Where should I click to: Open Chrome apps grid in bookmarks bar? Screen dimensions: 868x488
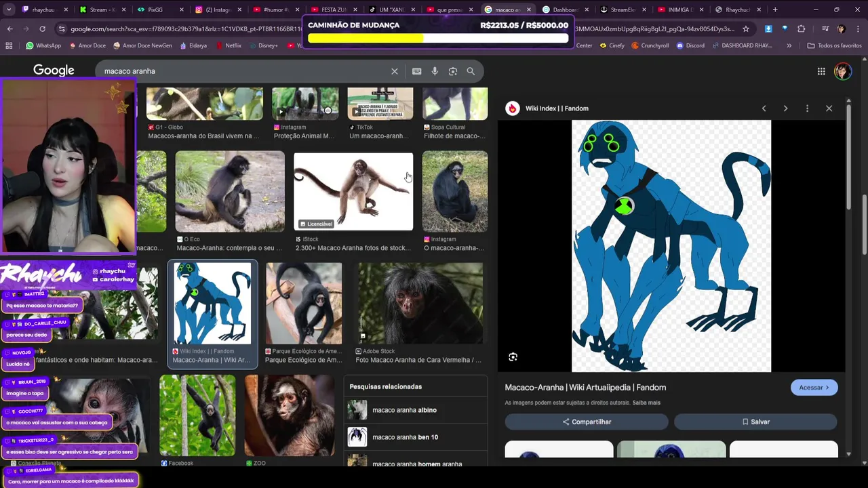pos(9,45)
